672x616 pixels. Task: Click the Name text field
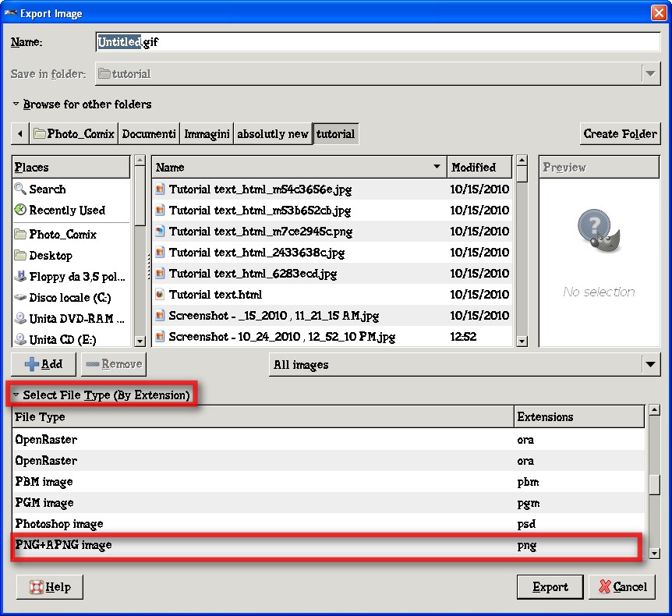[x=377, y=41]
